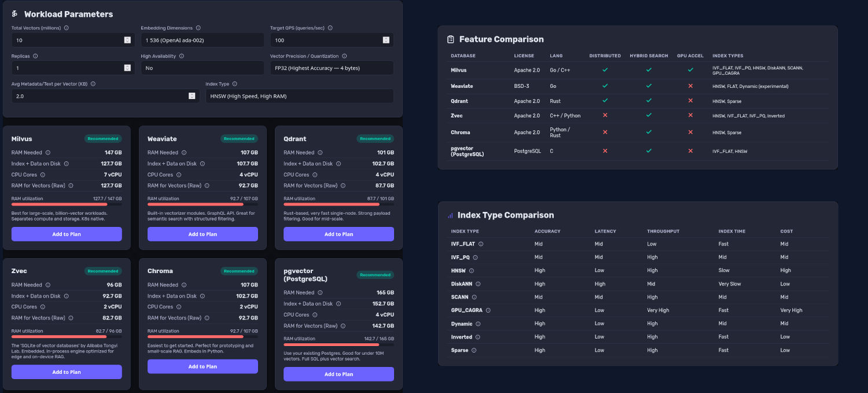Image resolution: width=868 pixels, height=393 pixels.
Task: Add Zvec to plan
Action: pos(67,372)
